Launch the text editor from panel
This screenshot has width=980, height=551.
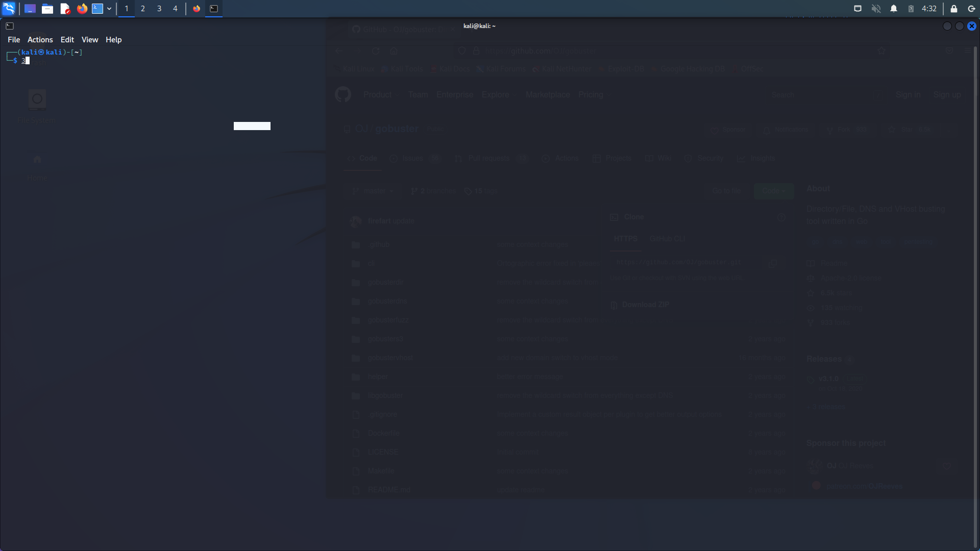click(x=65, y=9)
